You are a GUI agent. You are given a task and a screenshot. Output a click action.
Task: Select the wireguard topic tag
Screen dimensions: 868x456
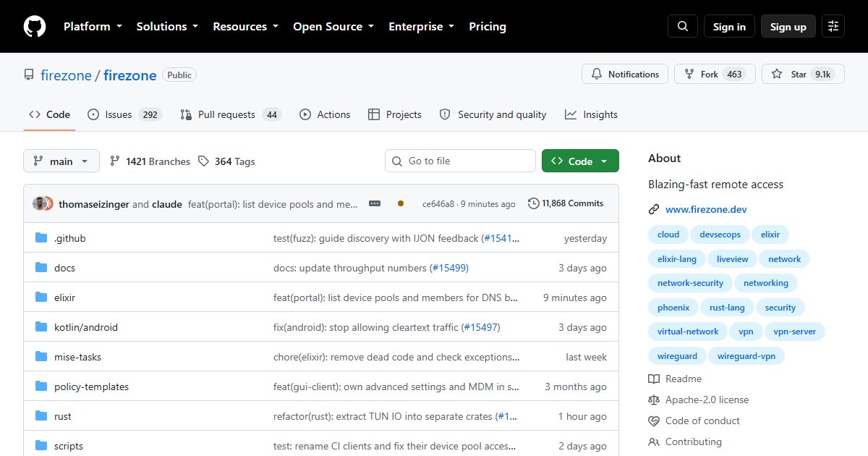coord(677,356)
